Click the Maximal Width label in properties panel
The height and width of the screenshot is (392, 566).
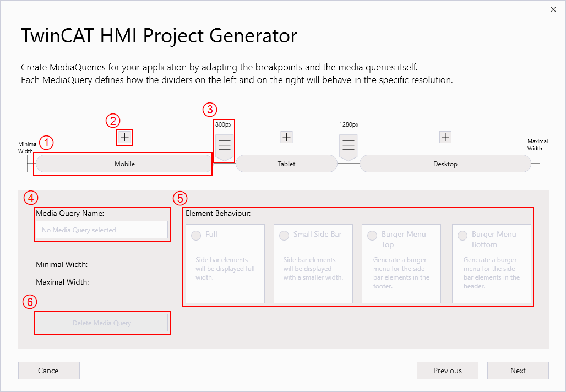coord(62,282)
